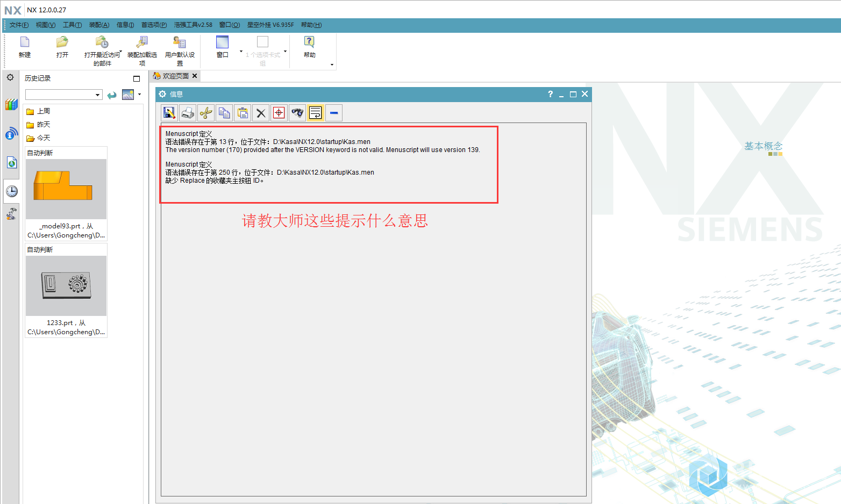Viewport: 841px width, 504px height.
Task: Click the 打开 (Open) folder icon
Action: [x=62, y=42]
